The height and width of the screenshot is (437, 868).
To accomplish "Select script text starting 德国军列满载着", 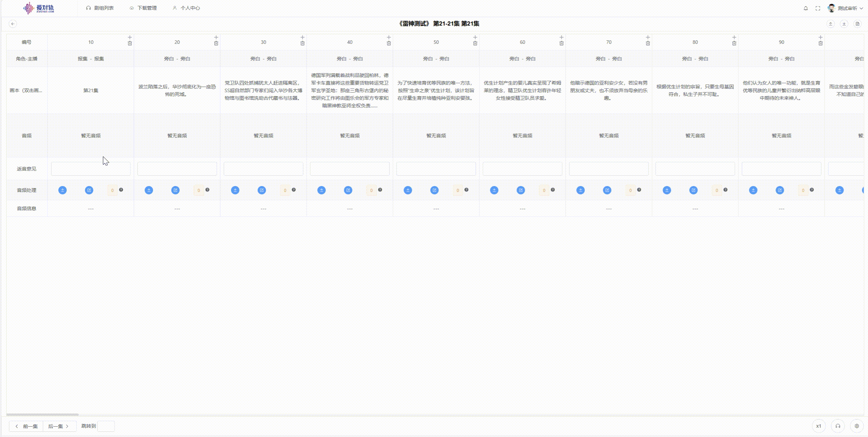I will 350,90.
